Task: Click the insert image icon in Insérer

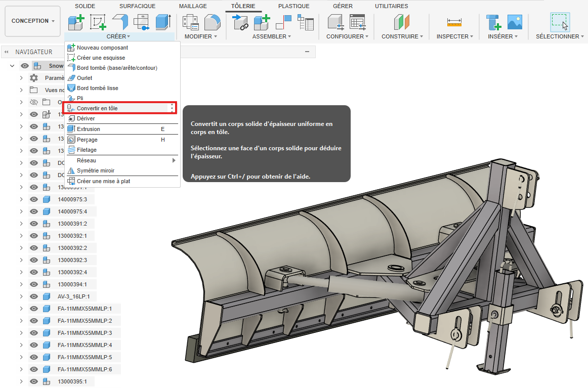Action: (x=515, y=22)
